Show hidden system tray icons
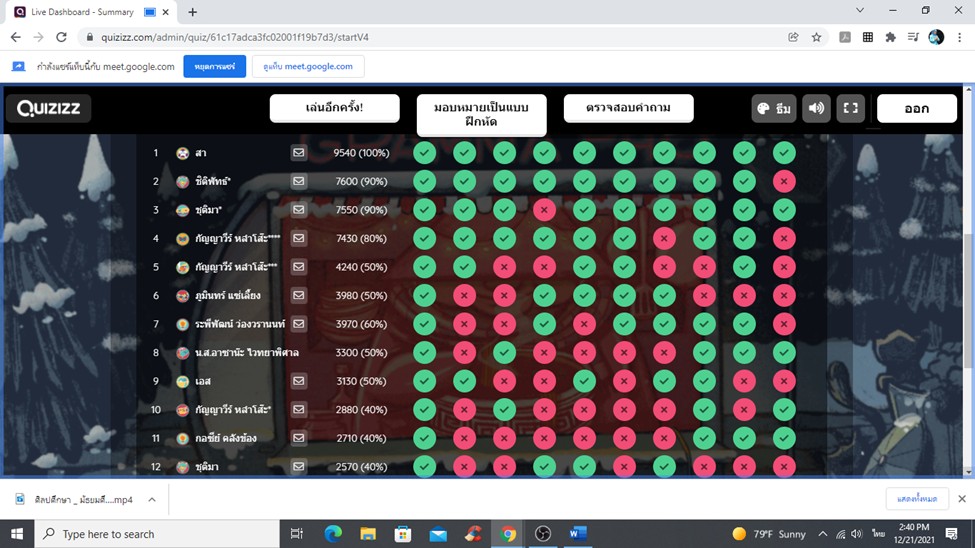Viewport: 975px width, 548px height. [x=823, y=534]
